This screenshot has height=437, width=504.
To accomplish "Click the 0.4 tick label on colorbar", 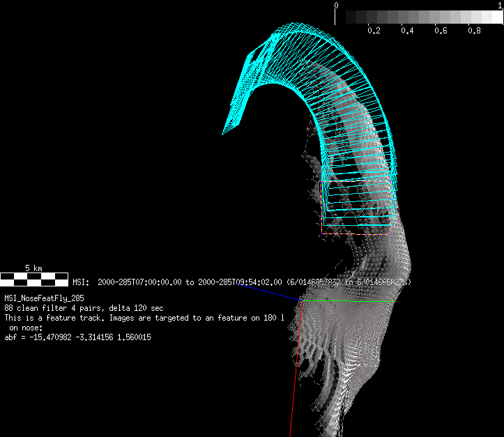I will click(407, 31).
